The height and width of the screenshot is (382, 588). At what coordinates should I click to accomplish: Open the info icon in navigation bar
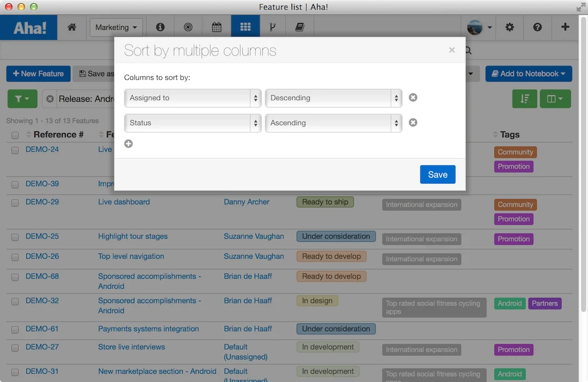pyautogui.click(x=160, y=27)
